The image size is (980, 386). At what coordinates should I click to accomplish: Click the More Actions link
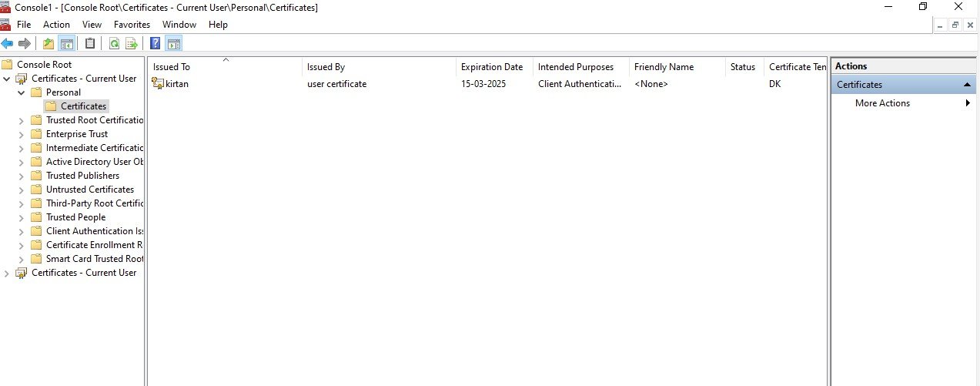pyautogui.click(x=882, y=103)
